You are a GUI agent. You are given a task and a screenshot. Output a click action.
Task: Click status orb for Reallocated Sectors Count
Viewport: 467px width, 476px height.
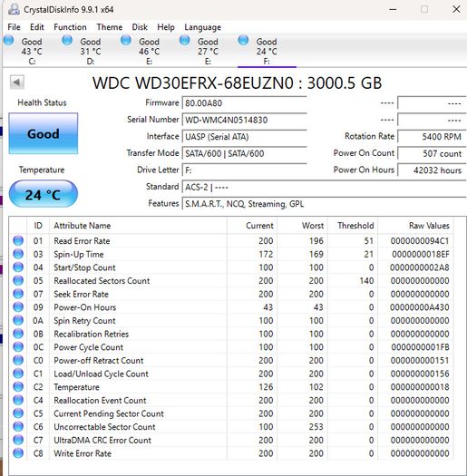(x=18, y=280)
